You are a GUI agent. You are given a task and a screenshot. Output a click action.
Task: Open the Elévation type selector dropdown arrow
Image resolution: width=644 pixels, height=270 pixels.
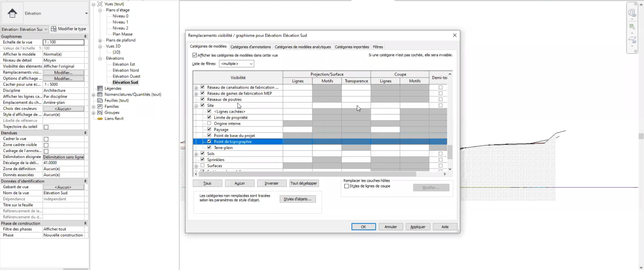pos(86,13)
